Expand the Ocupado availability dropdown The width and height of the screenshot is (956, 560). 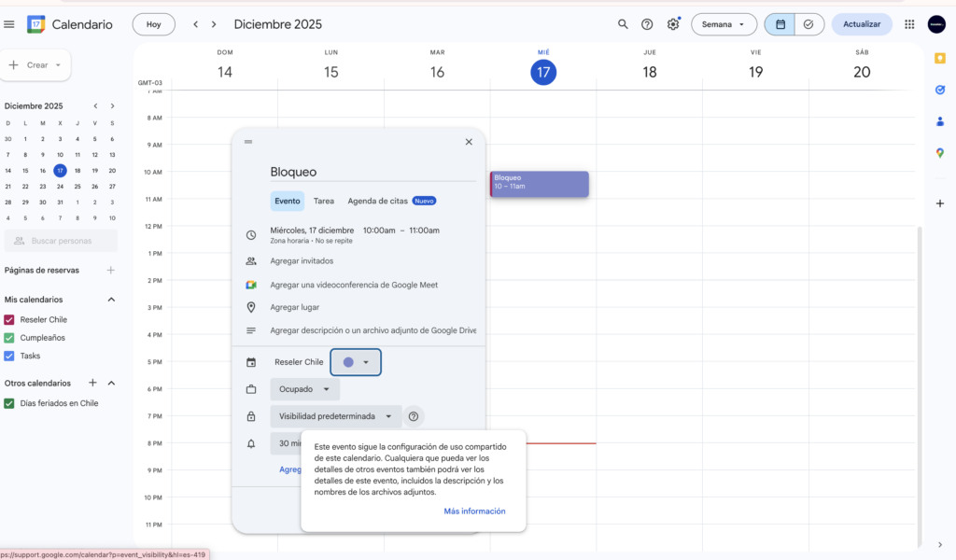(304, 389)
